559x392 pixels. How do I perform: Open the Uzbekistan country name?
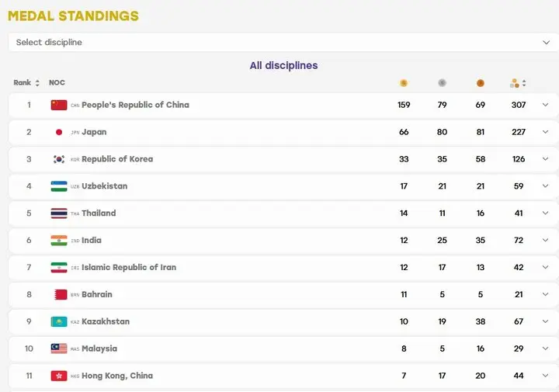tap(105, 186)
